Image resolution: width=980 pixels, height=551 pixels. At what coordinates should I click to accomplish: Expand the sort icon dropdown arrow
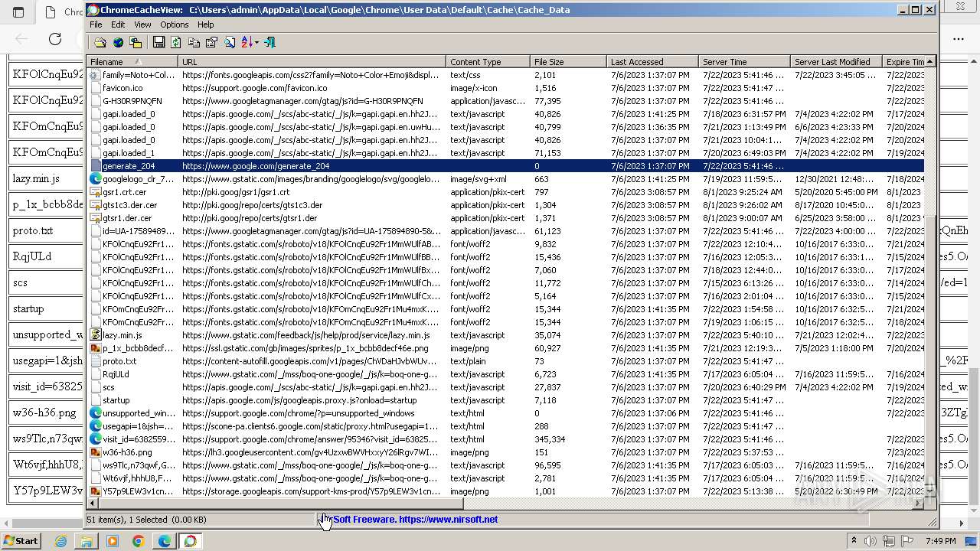(x=256, y=42)
